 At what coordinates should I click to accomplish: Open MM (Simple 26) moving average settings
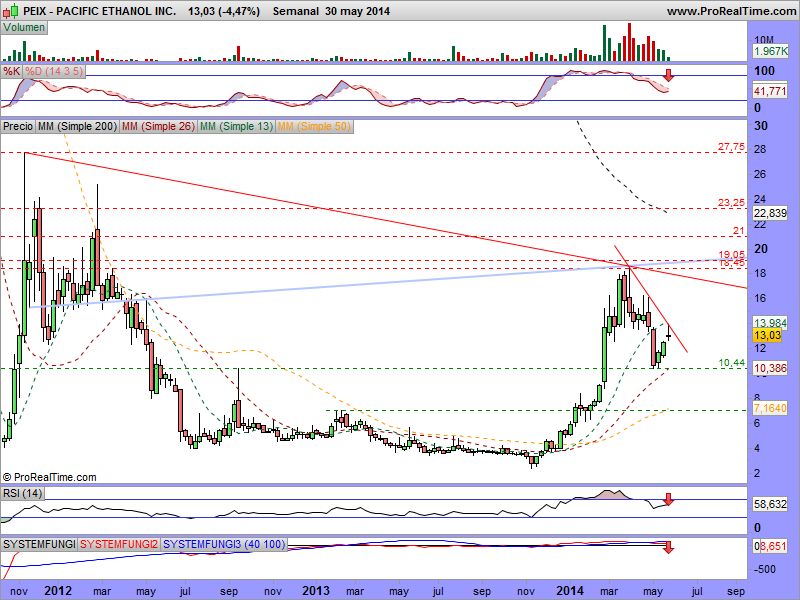[x=158, y=126]
